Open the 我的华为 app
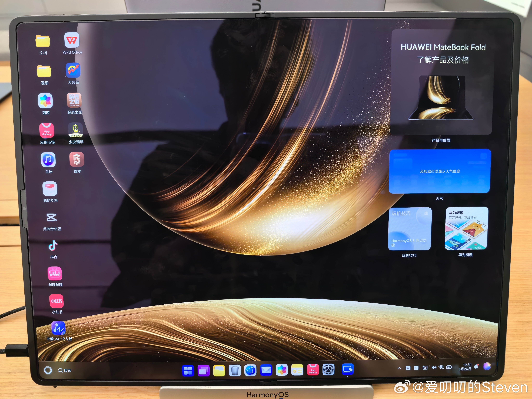The image size is (532, 399). 50,189
